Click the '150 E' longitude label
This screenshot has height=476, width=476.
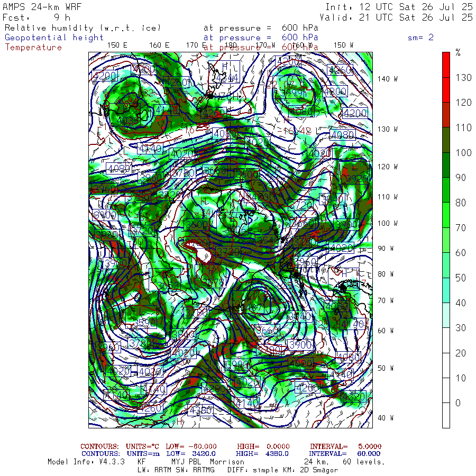pos(117,45)
